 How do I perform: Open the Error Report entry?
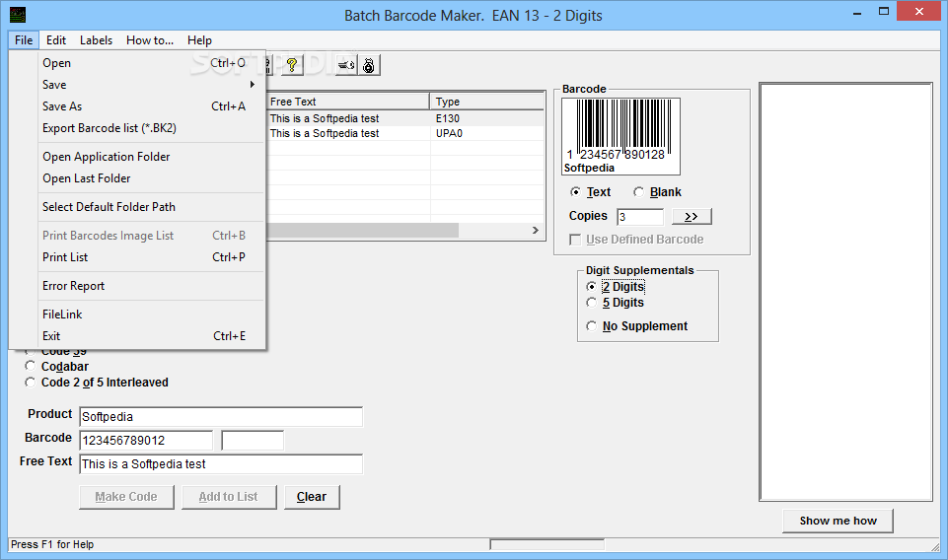(144, 286)
